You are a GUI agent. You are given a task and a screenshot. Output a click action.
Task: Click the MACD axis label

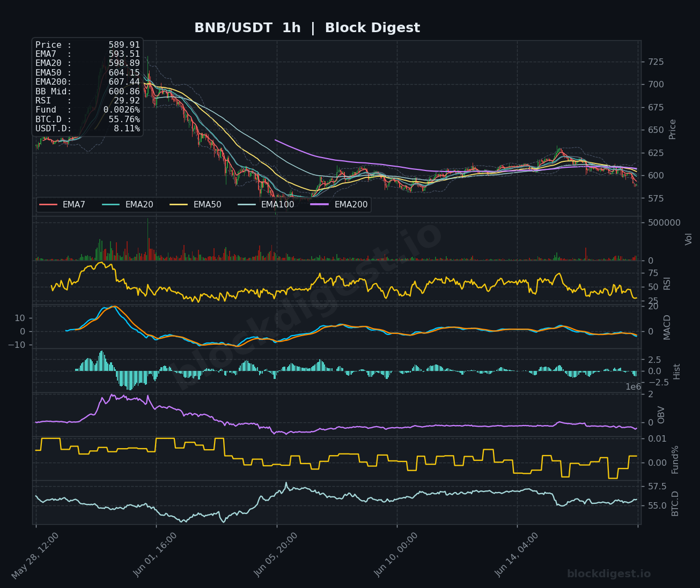click(667, 327)
